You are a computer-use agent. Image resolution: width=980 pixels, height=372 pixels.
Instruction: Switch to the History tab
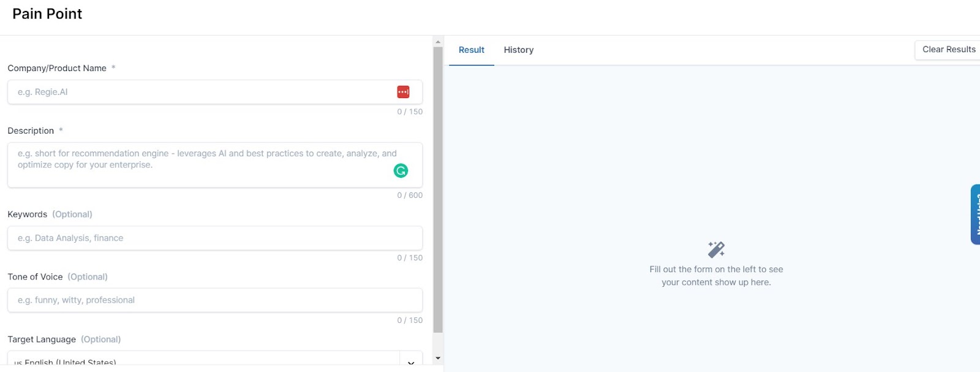pos(518,50)
